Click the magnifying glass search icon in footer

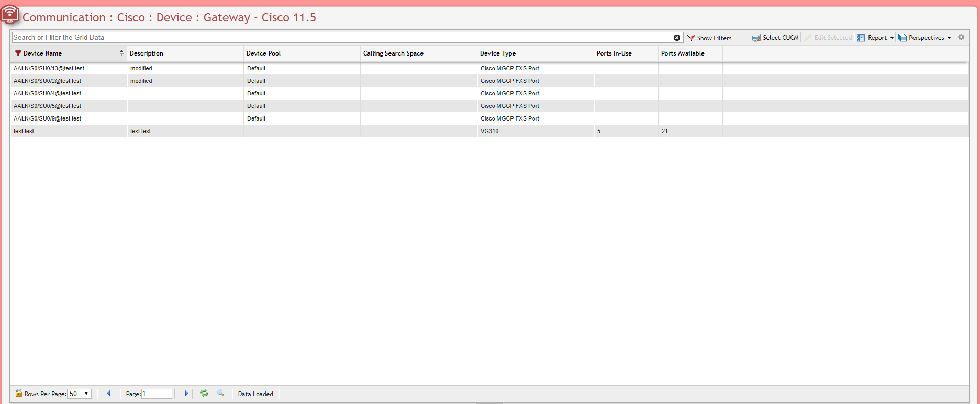coord(221,393)
